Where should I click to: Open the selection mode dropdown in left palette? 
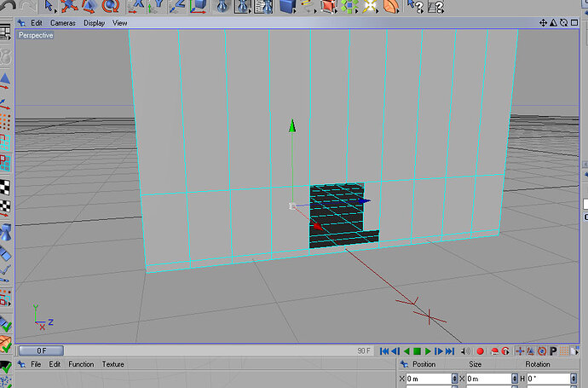point(5,298)
